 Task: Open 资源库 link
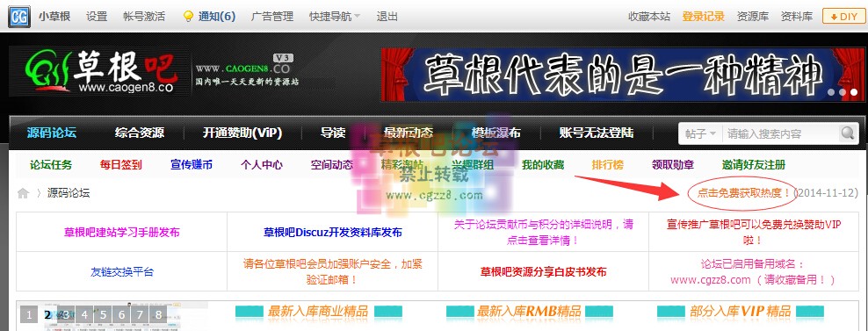pyautogui.click(x=753, y=16)
